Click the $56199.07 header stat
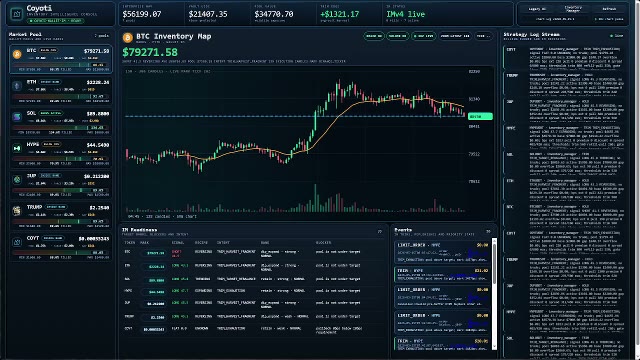Screen dimensions: 640x360 [142, 14]
